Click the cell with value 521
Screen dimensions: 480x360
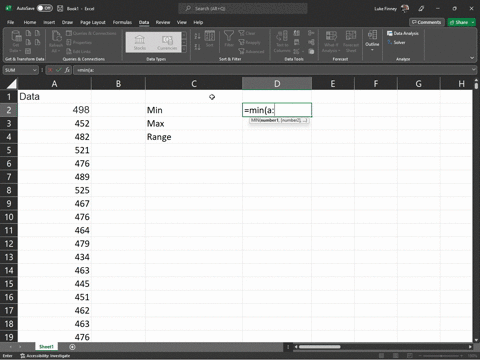click(55, 150)
